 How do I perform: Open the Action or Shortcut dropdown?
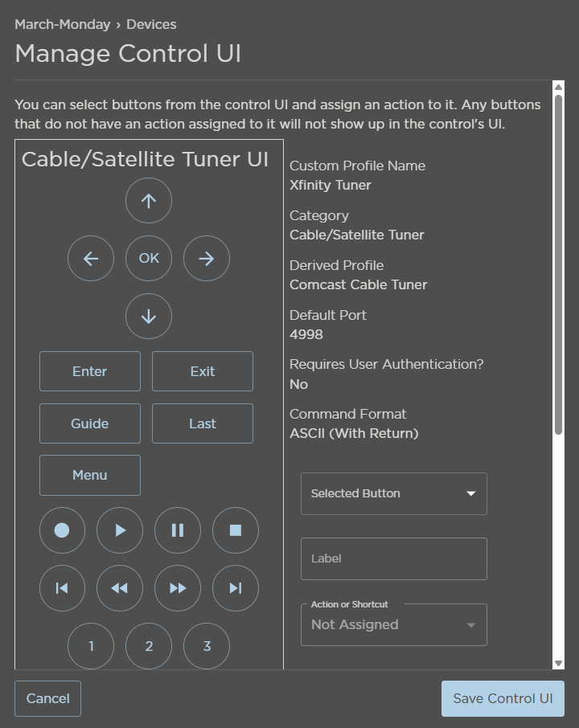[x=393, y=624]
